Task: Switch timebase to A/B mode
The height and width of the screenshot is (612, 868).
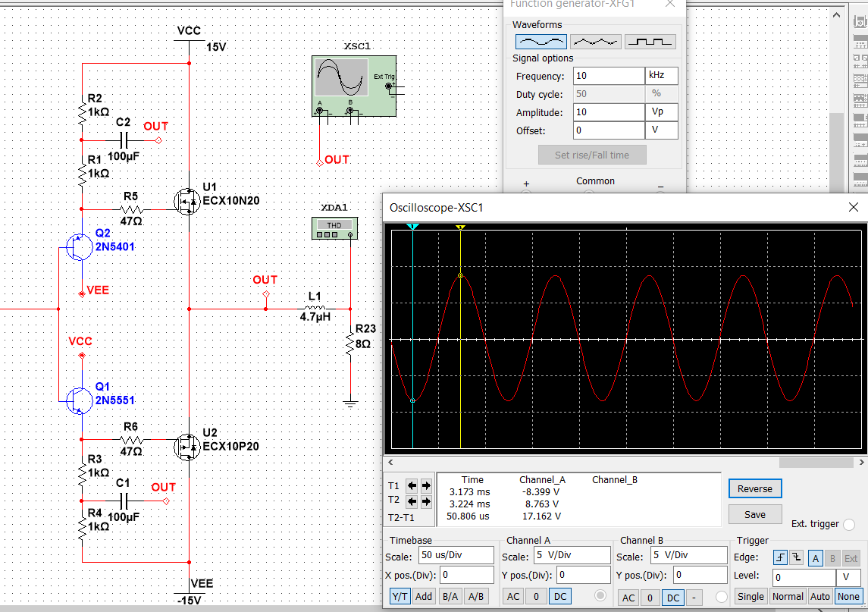Action: coord(476,597)
